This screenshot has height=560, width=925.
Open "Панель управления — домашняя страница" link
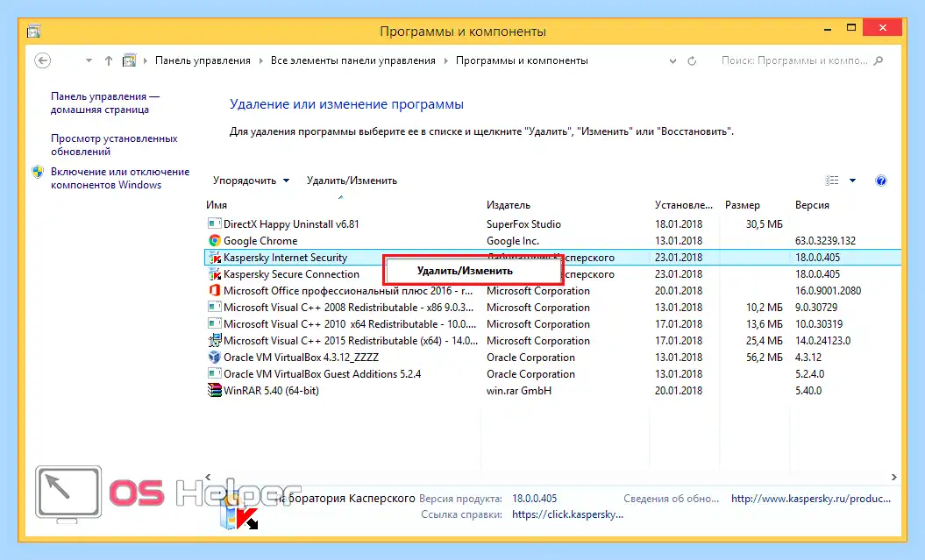105,103
